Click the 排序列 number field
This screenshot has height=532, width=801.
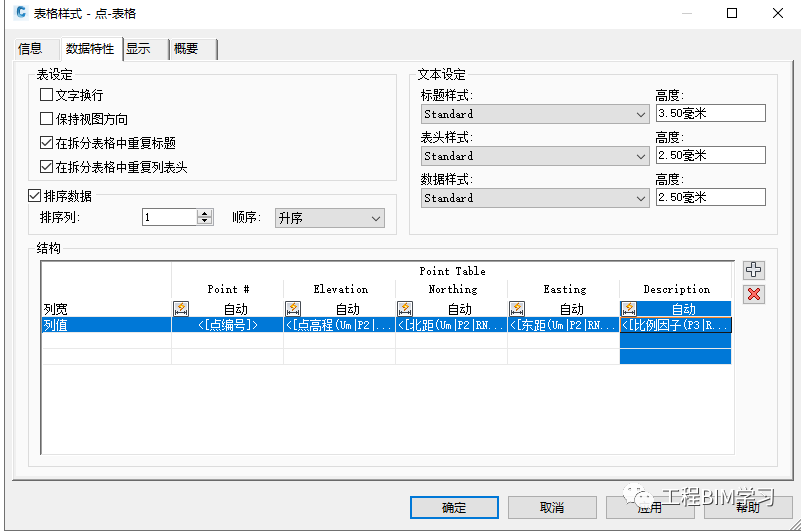(x=170, y=217)
